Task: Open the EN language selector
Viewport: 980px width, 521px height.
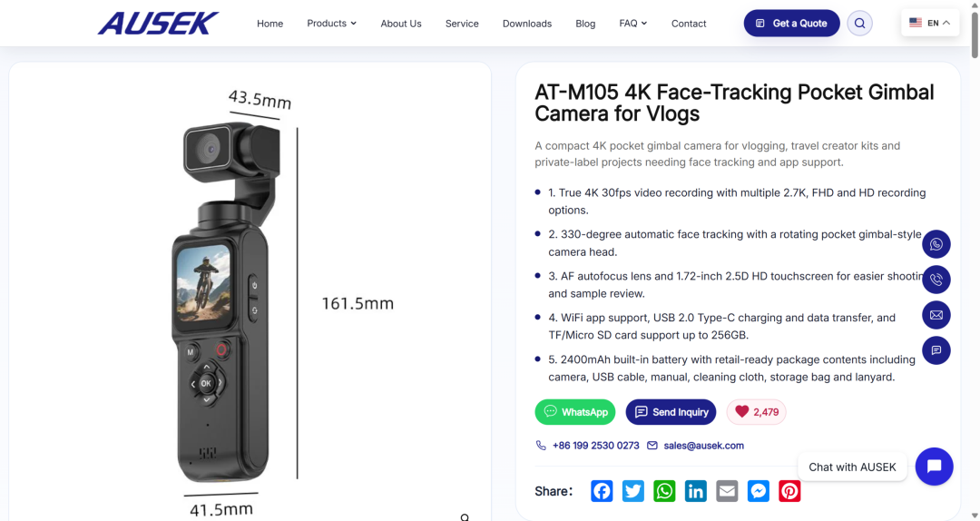Action: coord(930,23)
